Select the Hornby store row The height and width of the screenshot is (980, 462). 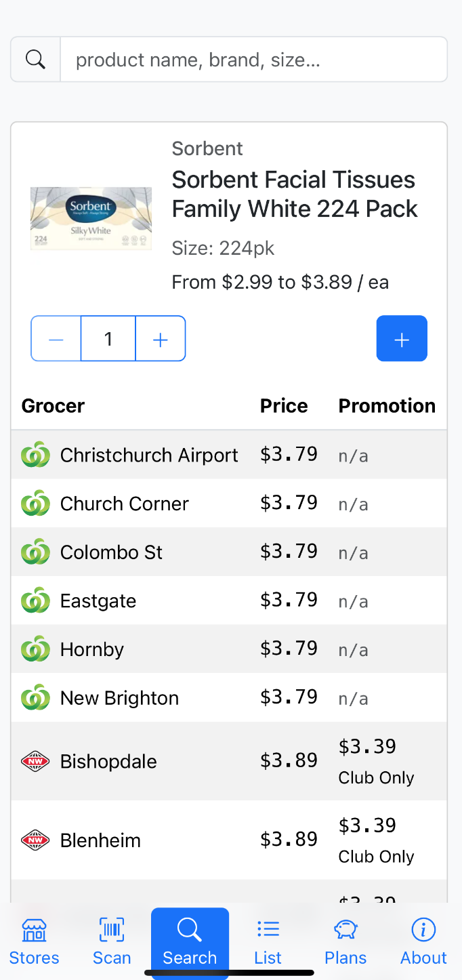coord(229,649)
